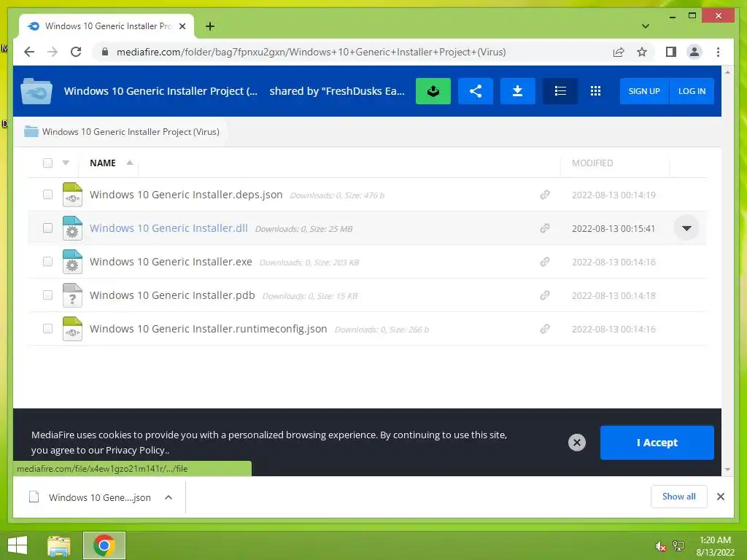
Task: View site security lock icon
Action: [x=105, y=52]
